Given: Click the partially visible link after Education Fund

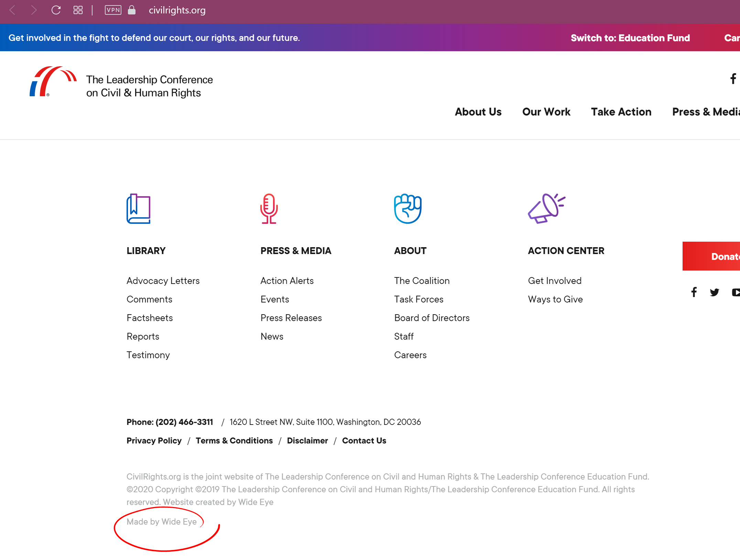Looking at the screenshot, I should pos(732,38).
